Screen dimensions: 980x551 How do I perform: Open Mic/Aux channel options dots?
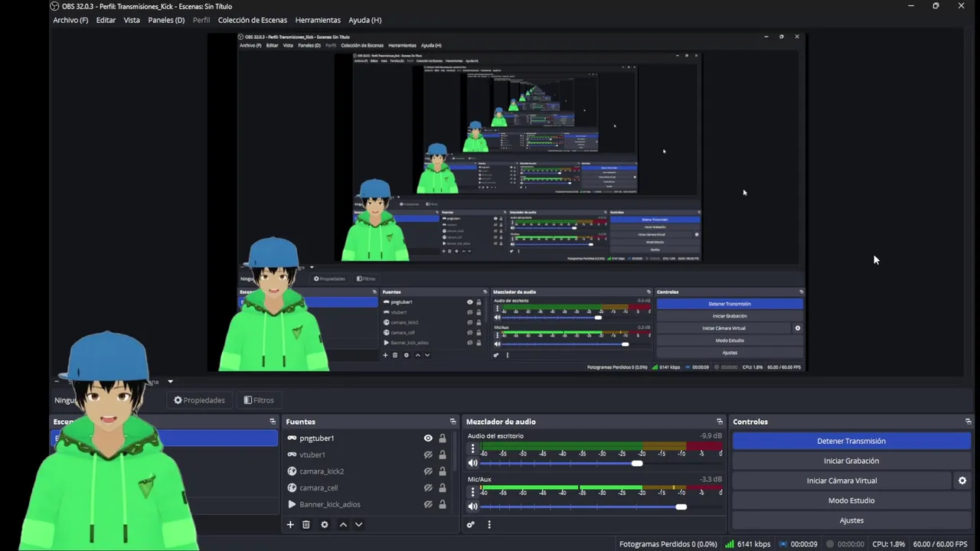point(472,494)
